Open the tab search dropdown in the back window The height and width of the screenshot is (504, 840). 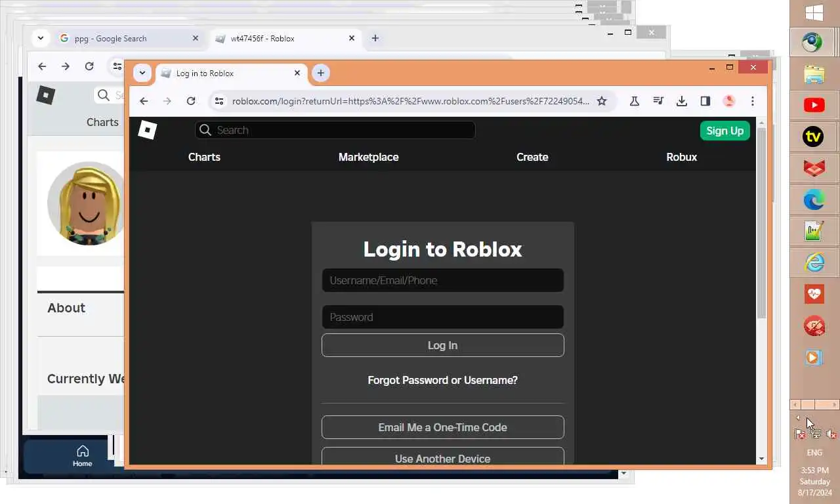tap(41, 38)
